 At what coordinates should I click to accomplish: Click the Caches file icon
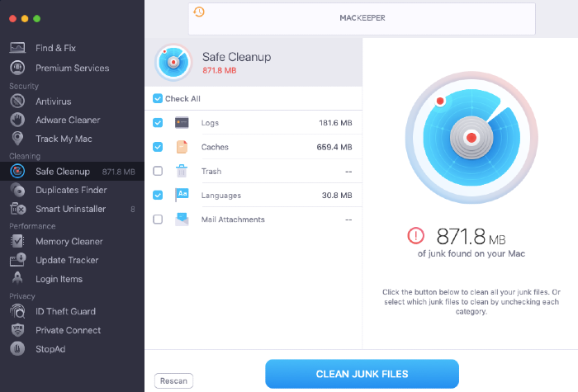[182, 147]
